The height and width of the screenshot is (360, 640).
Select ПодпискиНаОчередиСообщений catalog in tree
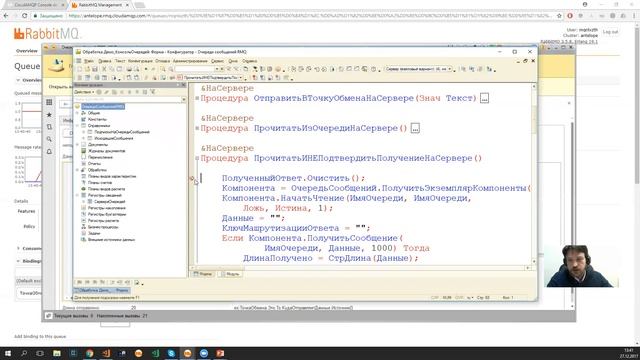pyautogui.click(x=122, y=132)
